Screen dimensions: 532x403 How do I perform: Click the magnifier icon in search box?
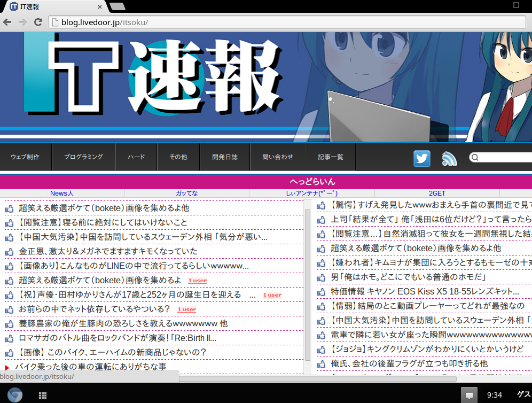click(475, 157)
